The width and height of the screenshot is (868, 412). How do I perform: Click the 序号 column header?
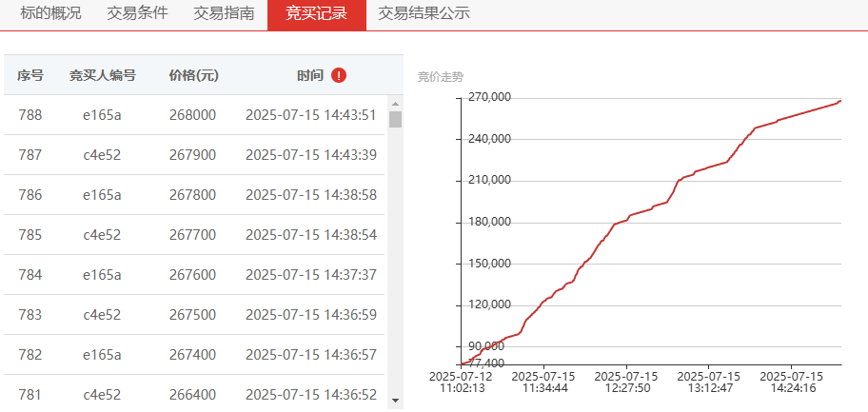[30, 75]
